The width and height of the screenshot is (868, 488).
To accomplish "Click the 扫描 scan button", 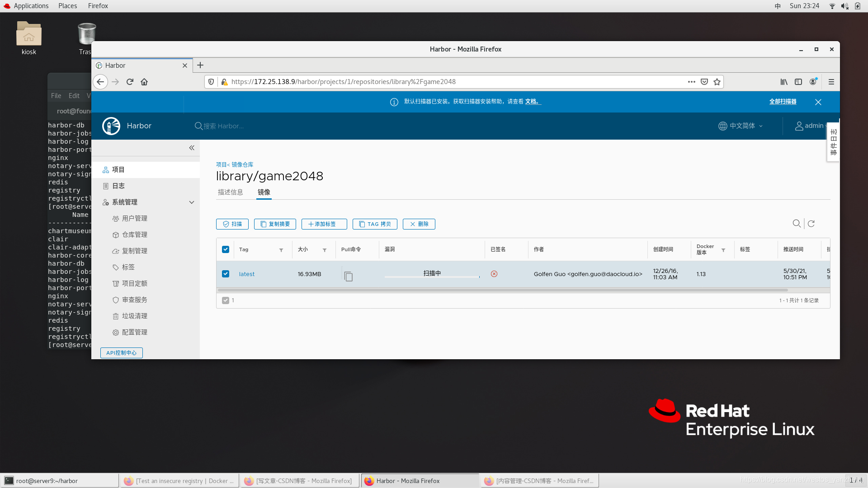I will click(232, 224).
